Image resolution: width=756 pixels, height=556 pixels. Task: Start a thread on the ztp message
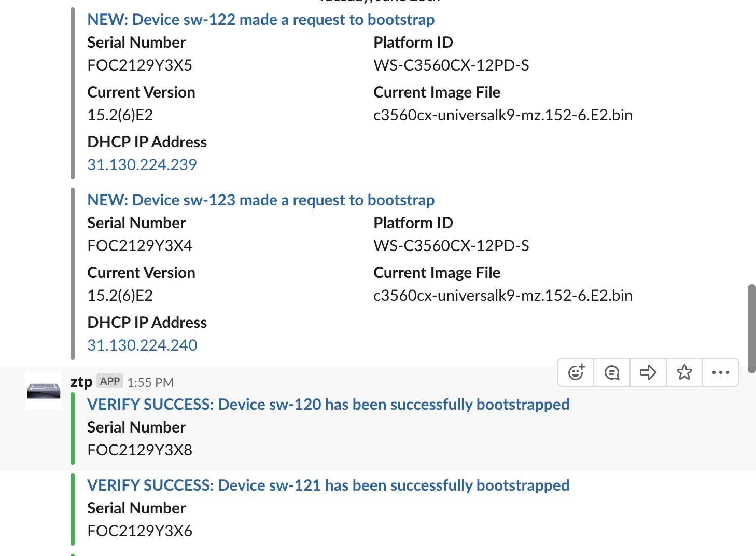612,372
